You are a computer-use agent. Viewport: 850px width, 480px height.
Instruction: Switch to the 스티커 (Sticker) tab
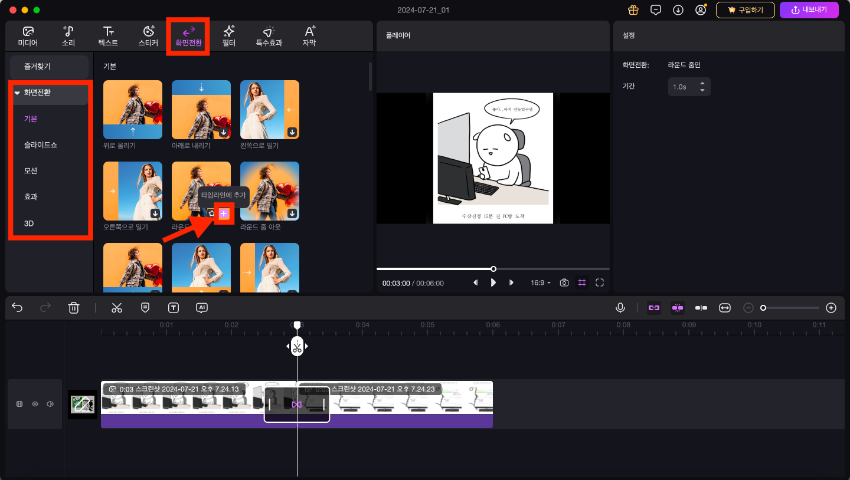coord(148,36)
